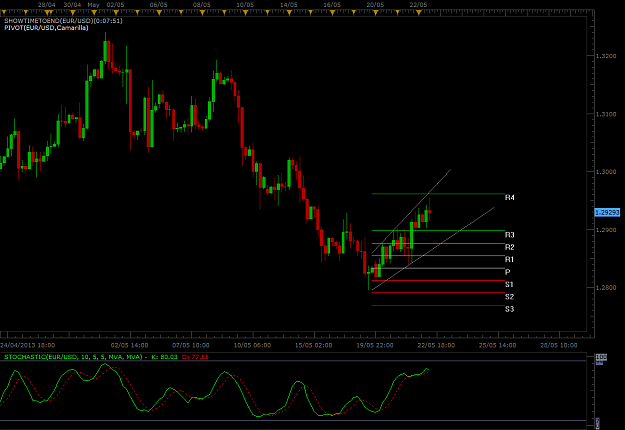The image size is (625, 430).
Task: Click the stochastic K: 80.03 value
Action: pos(164,357)
